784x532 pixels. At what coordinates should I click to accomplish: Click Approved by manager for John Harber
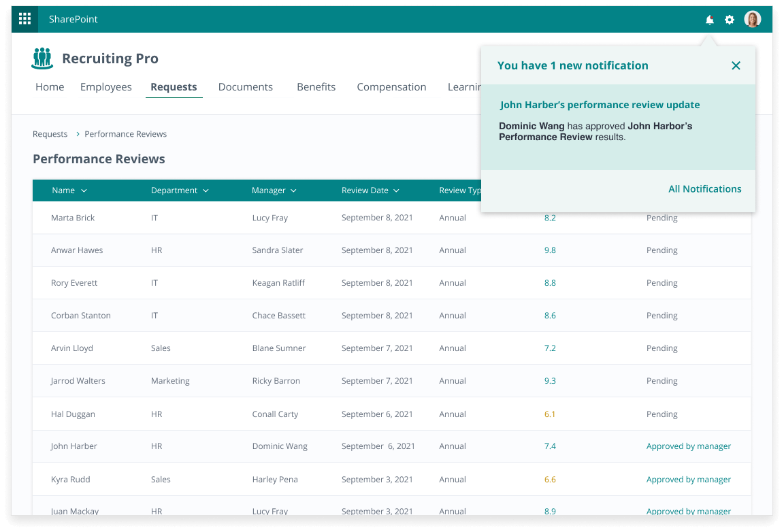[688, 446]
